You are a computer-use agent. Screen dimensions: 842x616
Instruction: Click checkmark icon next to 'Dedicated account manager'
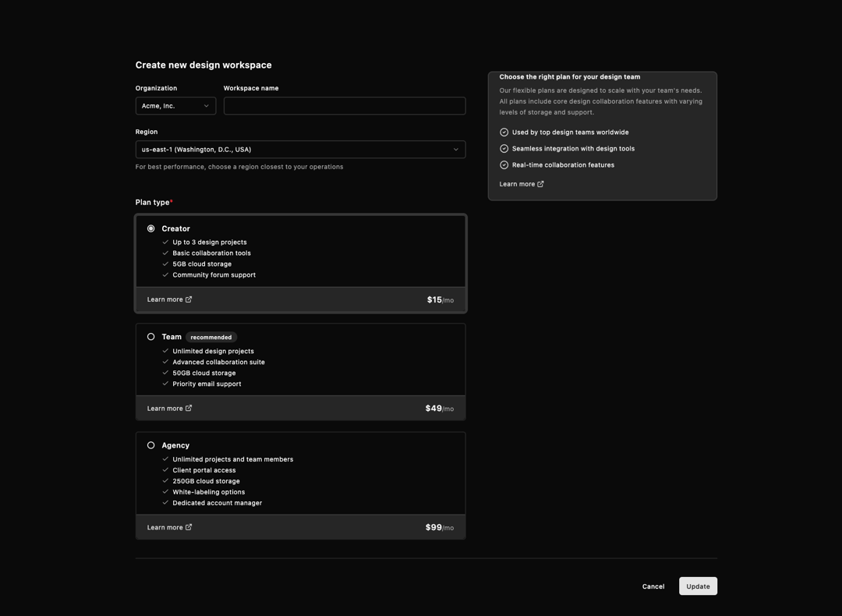pos(165,503)
